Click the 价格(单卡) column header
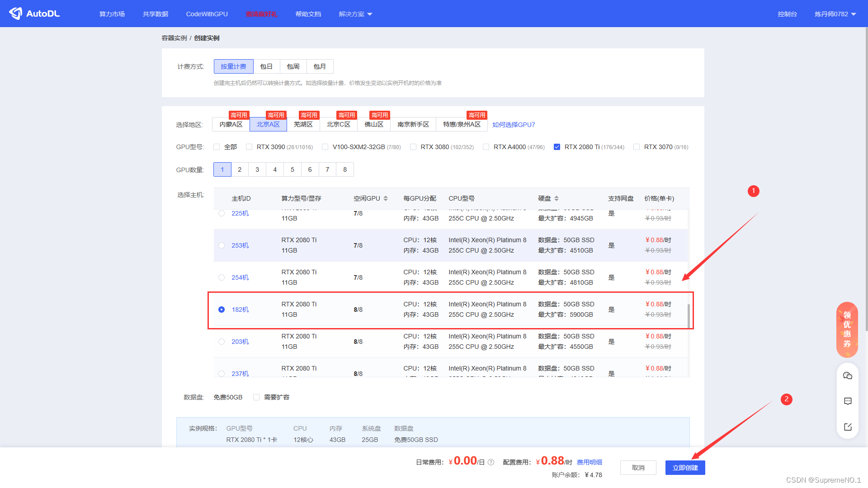 point(659,198)
